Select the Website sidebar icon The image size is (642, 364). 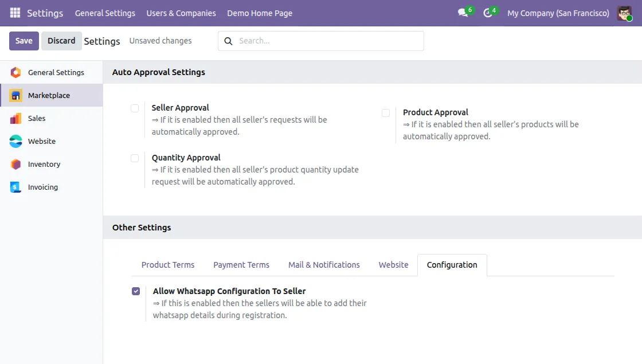(x=16, y=141)
